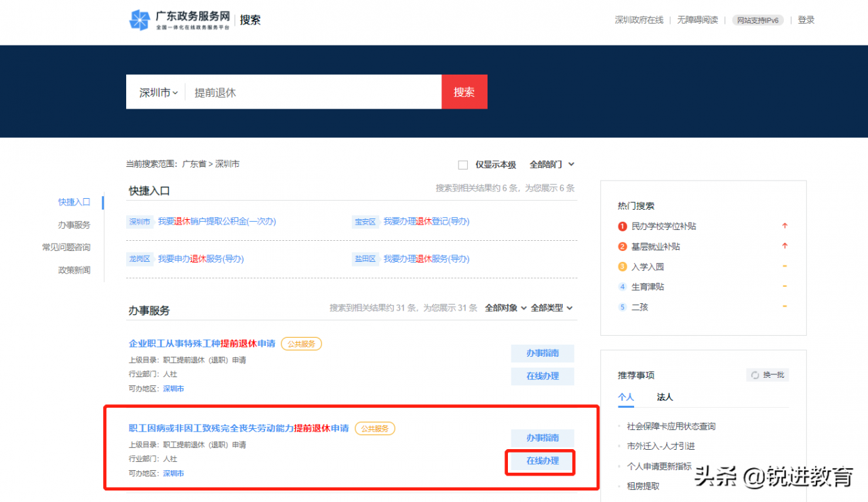
Task: Open the 深圳市 city dropdown in the search bar
Action: pos(156,92)
